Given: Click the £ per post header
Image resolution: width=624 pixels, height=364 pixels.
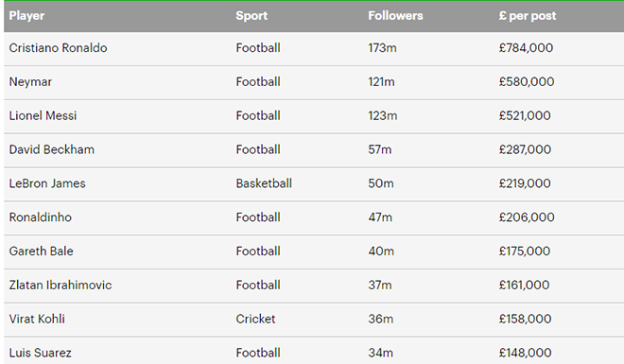Looking at the screenshot, I should [528, 16].
